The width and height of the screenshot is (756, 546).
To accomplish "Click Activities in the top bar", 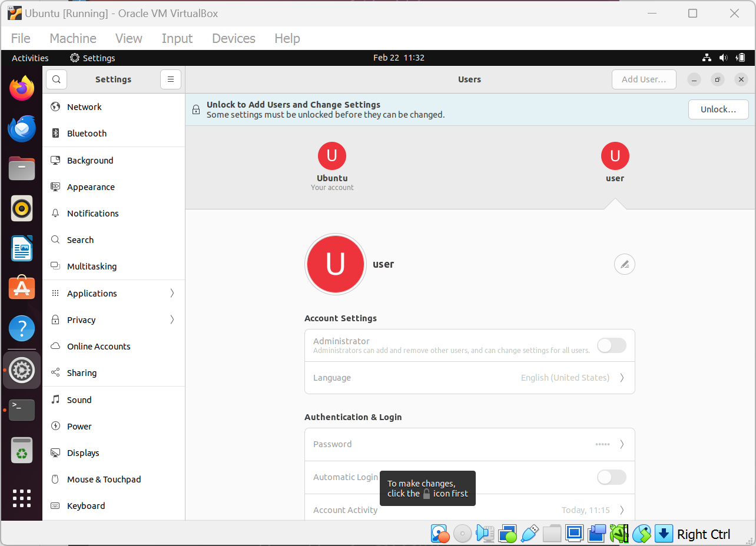I will point(30,58).
